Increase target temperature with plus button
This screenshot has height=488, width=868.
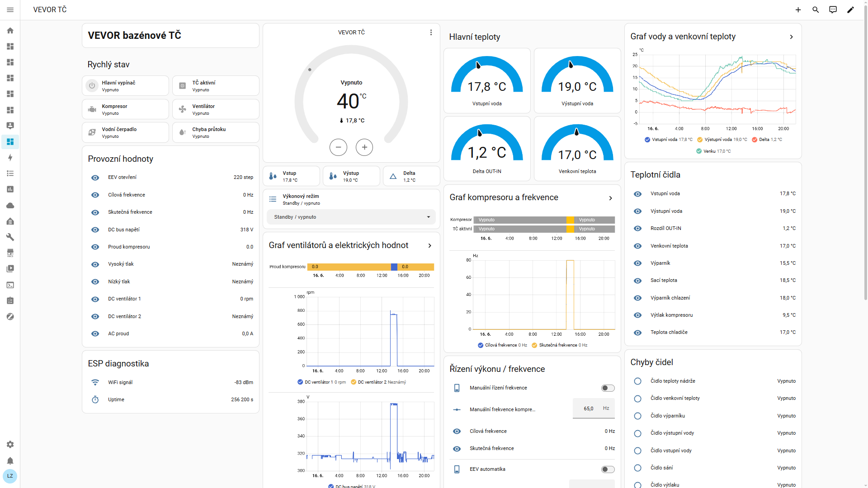point(364,147)
